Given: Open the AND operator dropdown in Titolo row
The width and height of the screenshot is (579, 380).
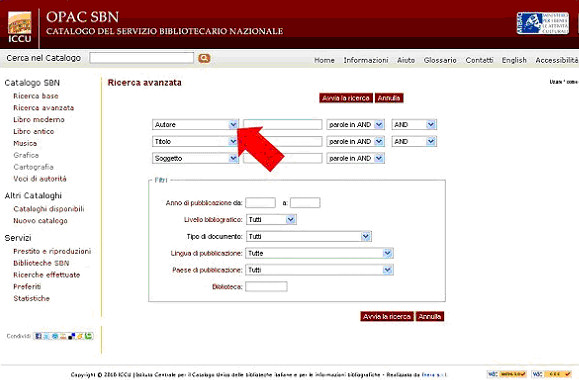Looking at the screenshot, I should 414,141.
